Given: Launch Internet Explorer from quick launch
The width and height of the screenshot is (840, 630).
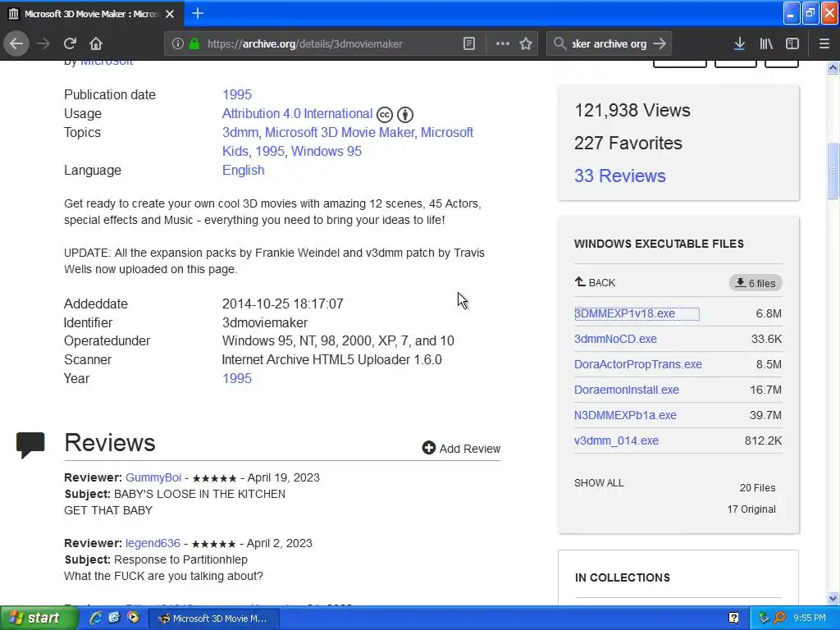Looking at the screenshot, I should point(96,618).
